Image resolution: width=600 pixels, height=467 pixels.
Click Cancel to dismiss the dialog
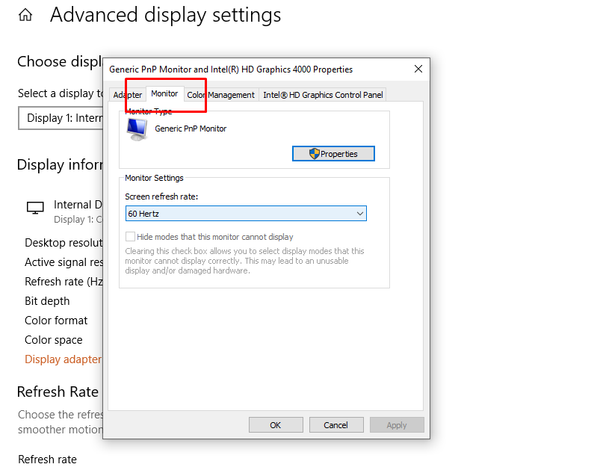[336, 425]
